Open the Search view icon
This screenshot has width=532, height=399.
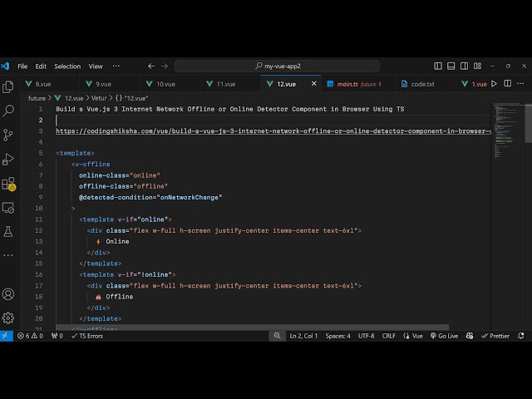pyautogui.click(x=8, y=111)
